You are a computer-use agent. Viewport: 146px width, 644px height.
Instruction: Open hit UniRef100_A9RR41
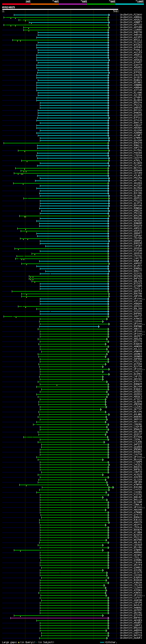(x=131, y=17)
